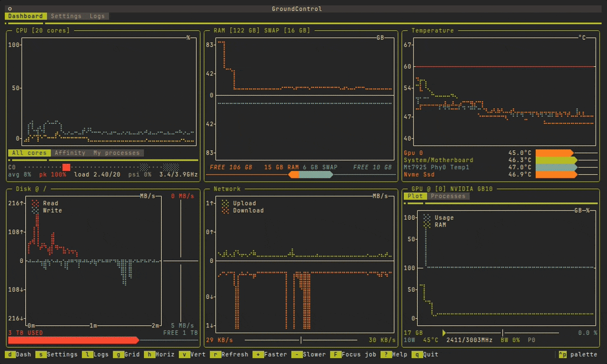Click the circle icon beside GroundControl title

click(10, 9)
